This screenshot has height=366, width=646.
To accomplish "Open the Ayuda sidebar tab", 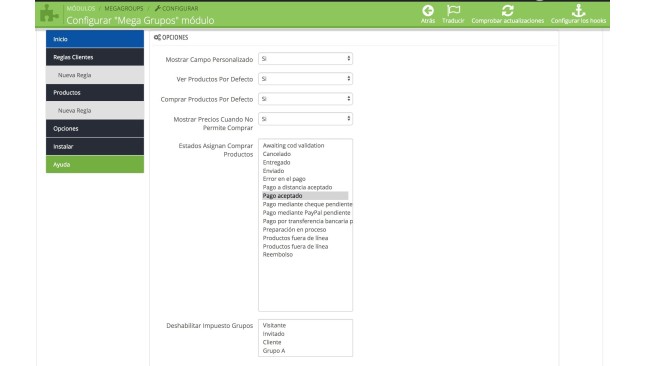I will click(95, 164).
